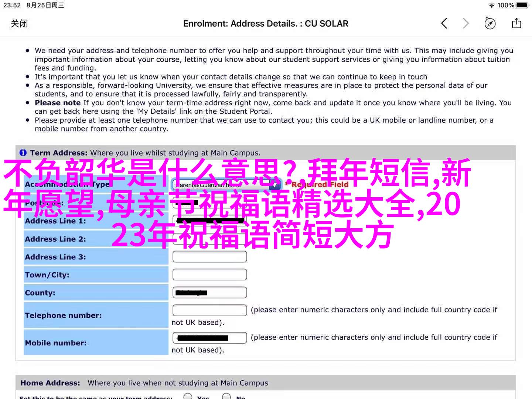Click the Mobile number field
The height and width of the screenshot is (399, 532).
click(209, 338)
